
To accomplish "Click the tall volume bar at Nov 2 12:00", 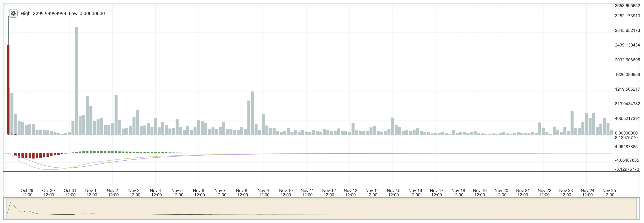I will pos(116,115).
